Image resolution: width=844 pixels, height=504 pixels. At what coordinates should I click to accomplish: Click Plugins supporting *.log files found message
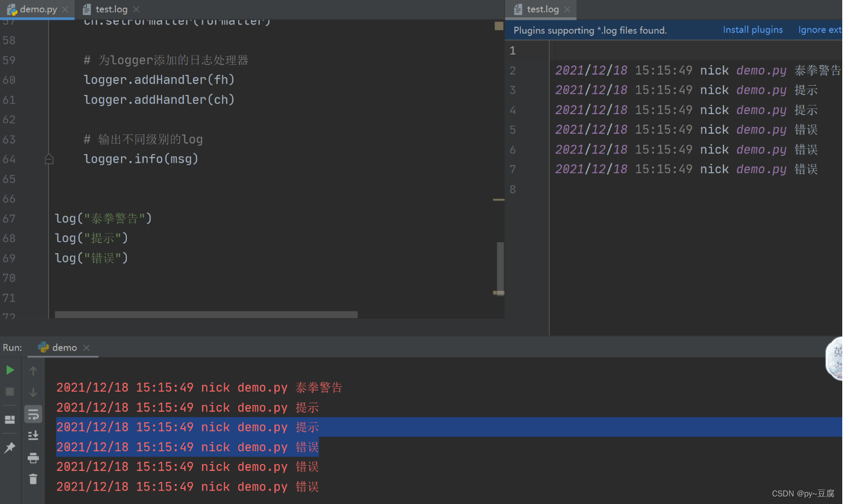click(x=590, y=30)
